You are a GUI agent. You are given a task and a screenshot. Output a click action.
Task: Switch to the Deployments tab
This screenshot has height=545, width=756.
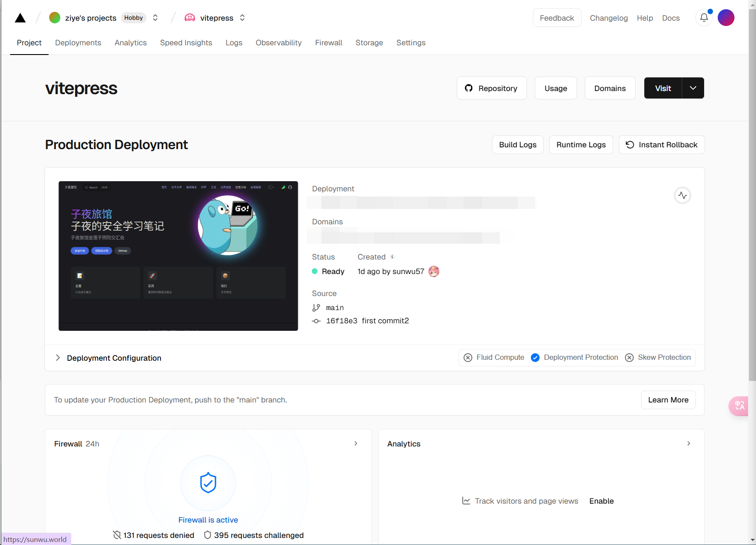click(x=78, y=43)
